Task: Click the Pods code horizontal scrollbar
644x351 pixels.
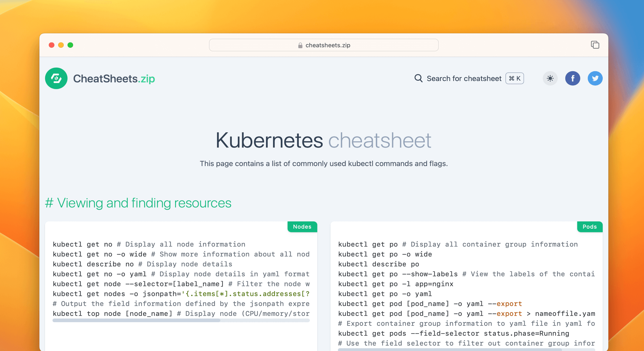Action: pos(466,350)
